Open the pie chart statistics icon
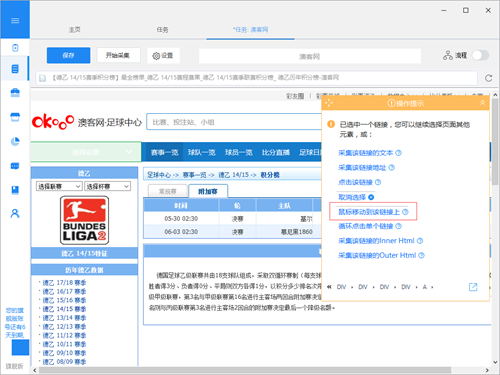500x375 pixels. (x=15, y=142)
